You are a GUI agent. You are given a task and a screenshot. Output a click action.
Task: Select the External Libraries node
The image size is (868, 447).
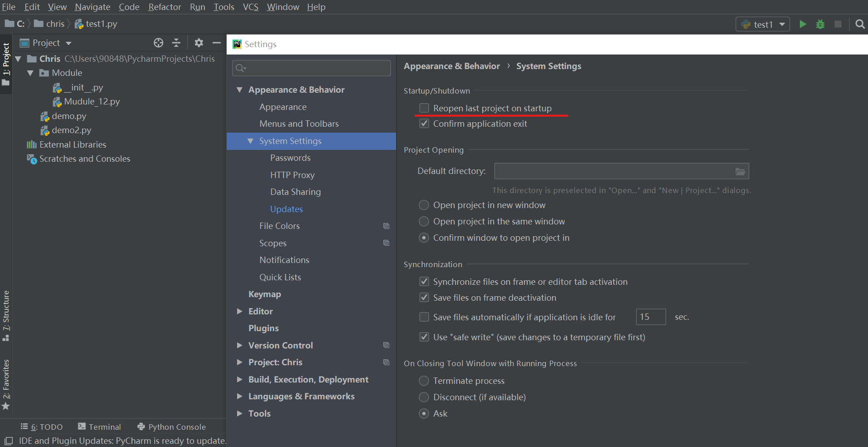[66, 144]
